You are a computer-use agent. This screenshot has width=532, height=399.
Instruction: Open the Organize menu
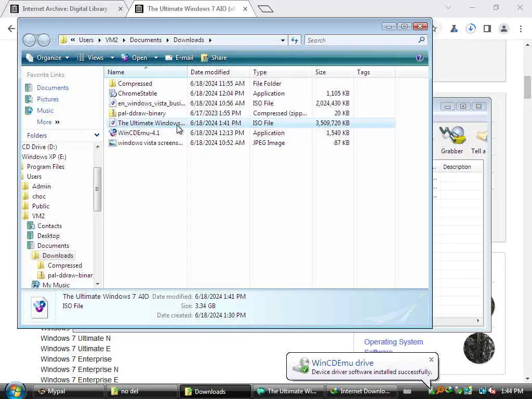[x=48, y=58]
